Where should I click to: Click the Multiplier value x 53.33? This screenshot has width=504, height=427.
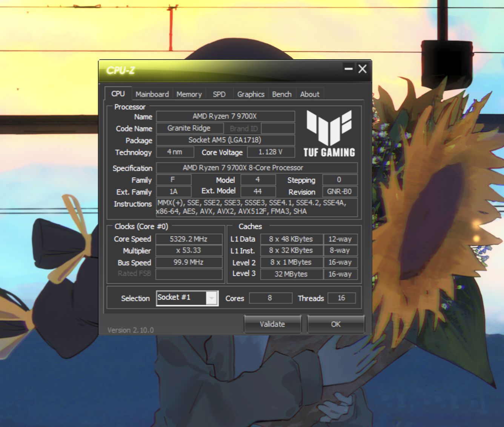pyautogui.click(x=189, y=250)
